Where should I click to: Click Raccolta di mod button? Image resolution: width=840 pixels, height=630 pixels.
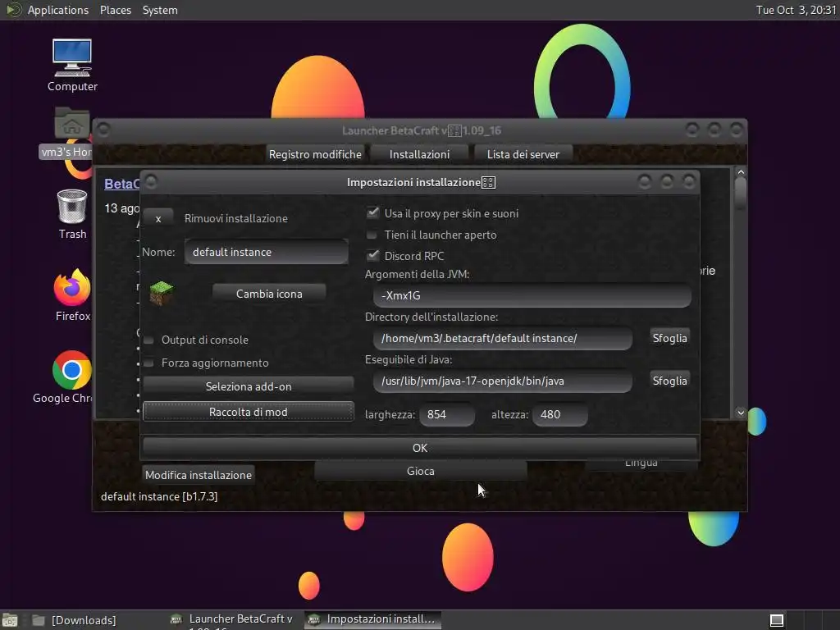tap(249, 412)
